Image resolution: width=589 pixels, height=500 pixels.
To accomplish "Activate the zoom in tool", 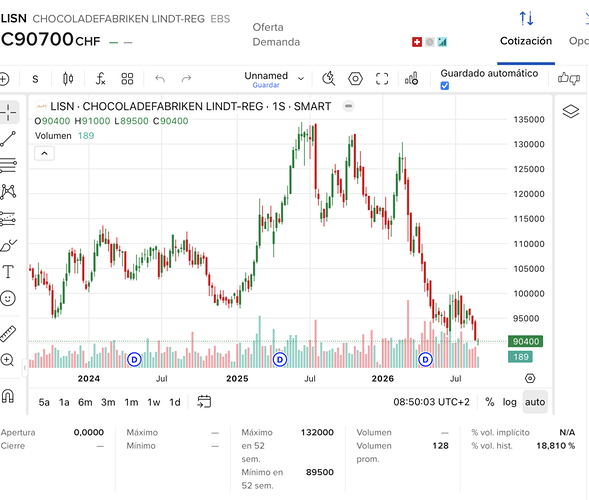I will pos(8,360).
